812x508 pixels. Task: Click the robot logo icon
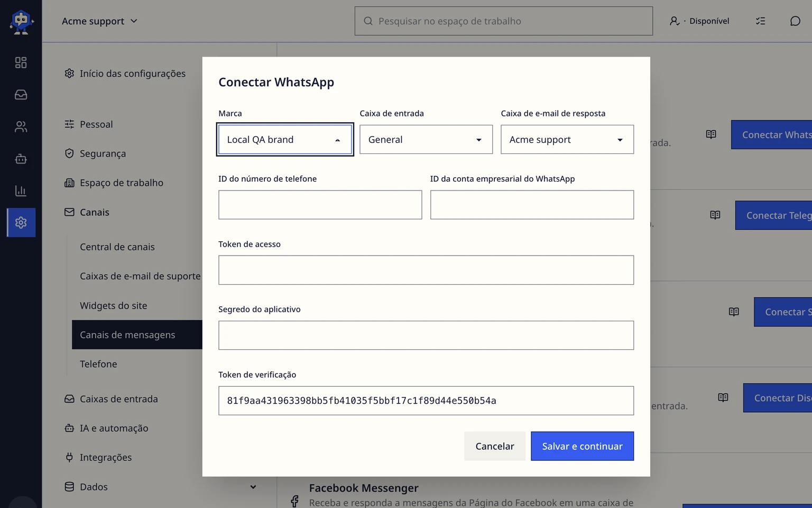[21, 22]
